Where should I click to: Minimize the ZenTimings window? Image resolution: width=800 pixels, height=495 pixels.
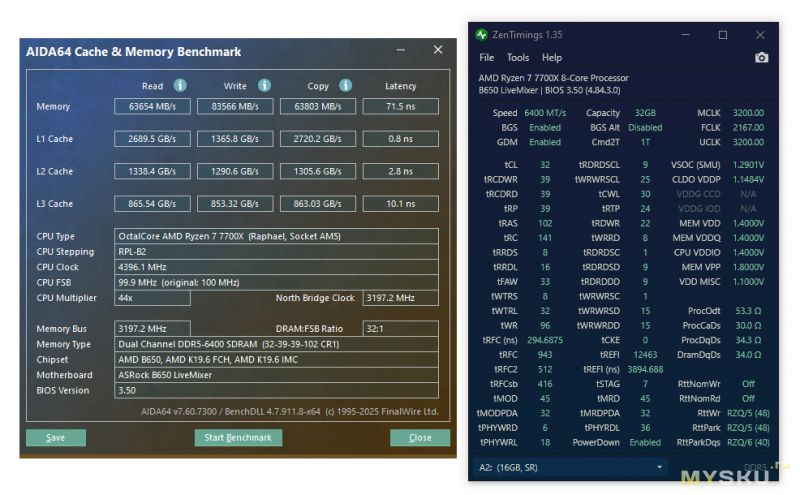pyautogui.click(x=685, y=35)
